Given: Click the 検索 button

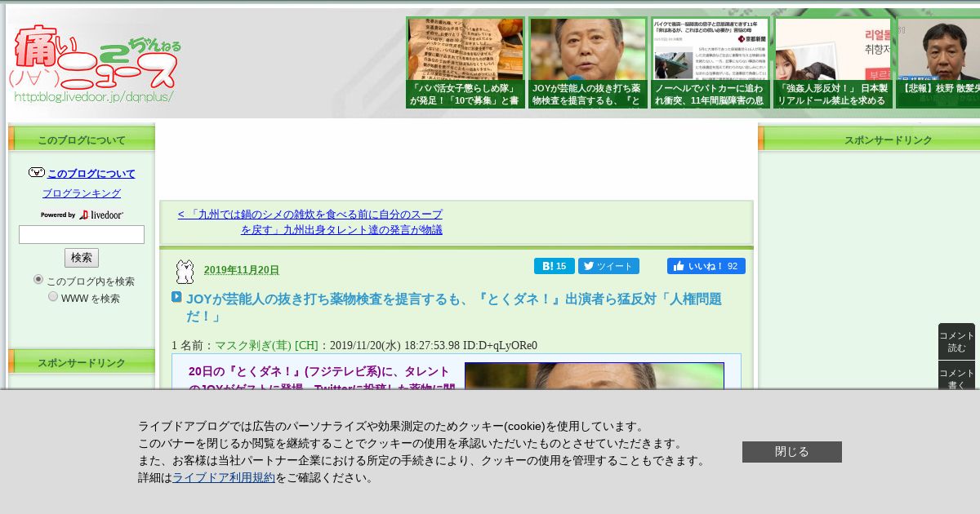Looking at the screenshot, I should click(x=82, y=258).
